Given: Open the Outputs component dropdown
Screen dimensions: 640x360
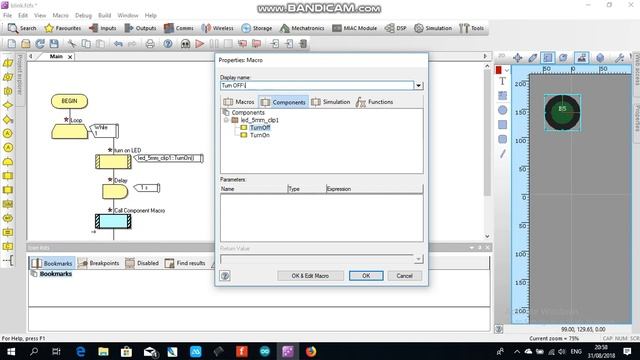Looking at the screenshot, I should (x=140, y=28).
